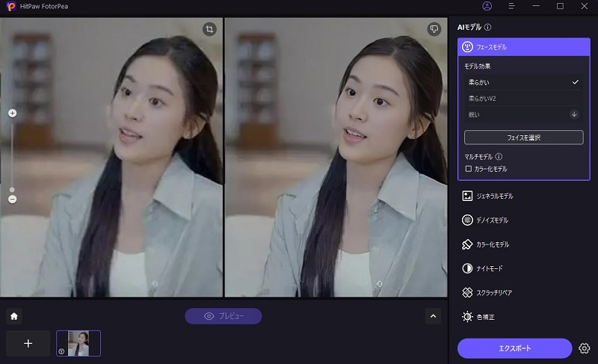Image resolution: width=598 pixels, height=364 pixels.
Task: Maximize the HitPaw FotorPea window
Action: 560,6
